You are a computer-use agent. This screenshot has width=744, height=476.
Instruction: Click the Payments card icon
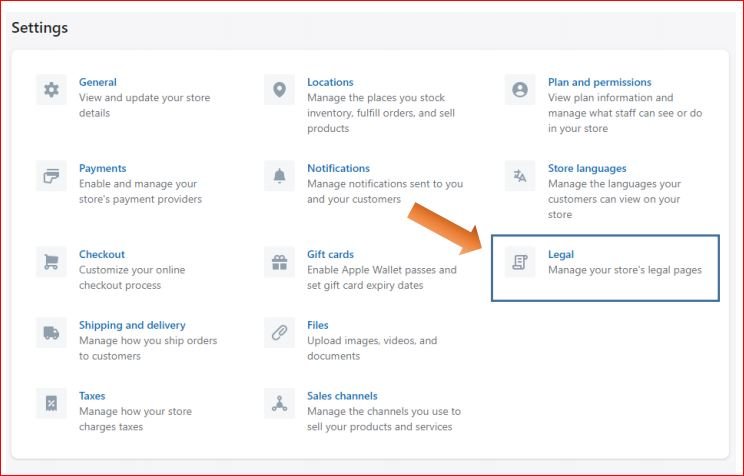(51, 176)
